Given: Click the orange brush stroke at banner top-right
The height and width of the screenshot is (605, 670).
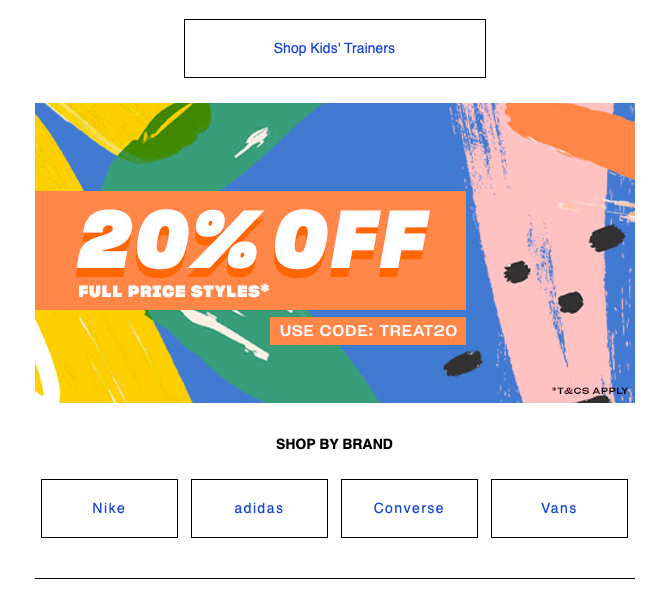Looking at the screenshot, I should 570,132.
